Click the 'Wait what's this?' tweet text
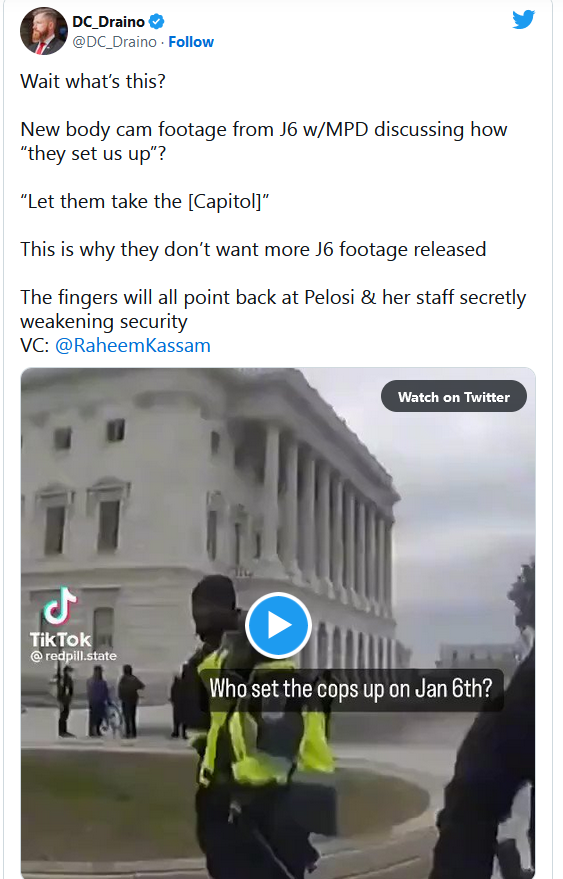This screenshot has height=879, width=563. coord(93,81)
